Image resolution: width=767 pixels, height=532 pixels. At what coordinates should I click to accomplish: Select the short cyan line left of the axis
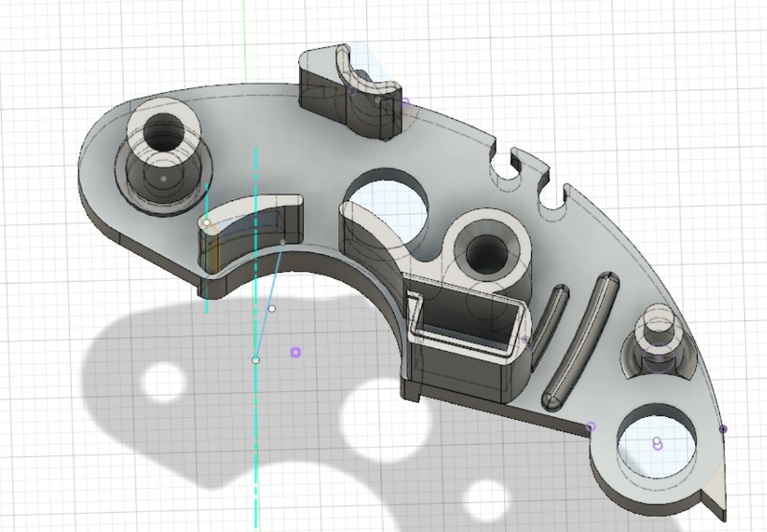pos(207,249)
